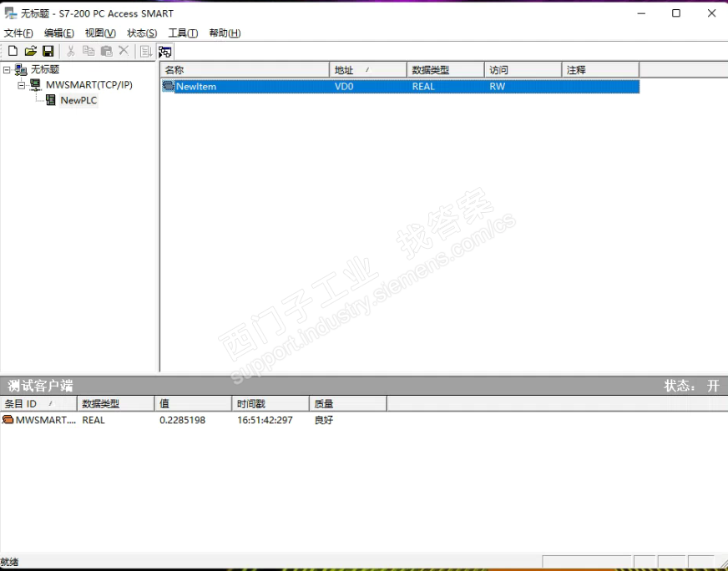The width and height of the screenshot is (728, 571).
Task: Select MWSMART(TCP/IP) in the tree
Action: click(x=89, y=85)
